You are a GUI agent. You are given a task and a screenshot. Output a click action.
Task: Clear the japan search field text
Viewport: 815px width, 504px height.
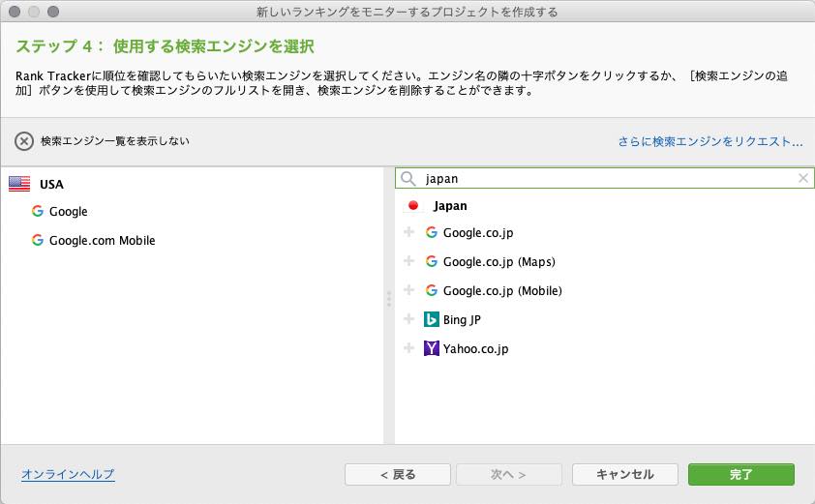coord(802,178)
